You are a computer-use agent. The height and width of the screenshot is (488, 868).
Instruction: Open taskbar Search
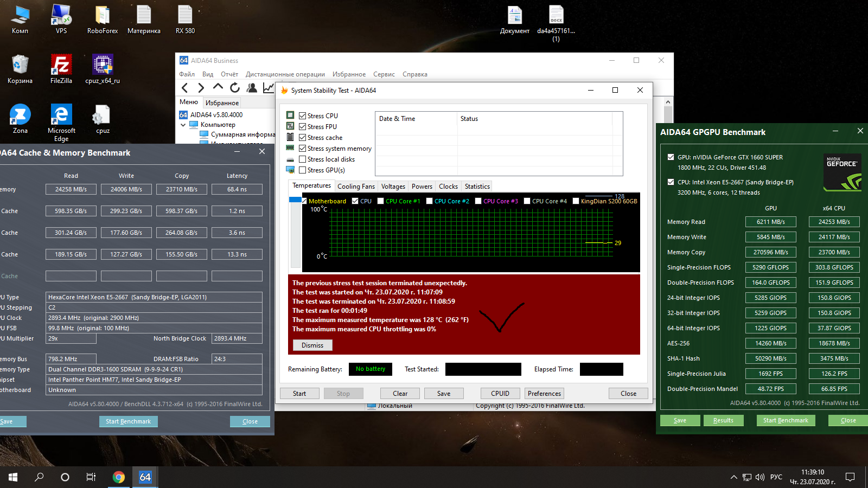pyautogui.click(x=39, y=477)
